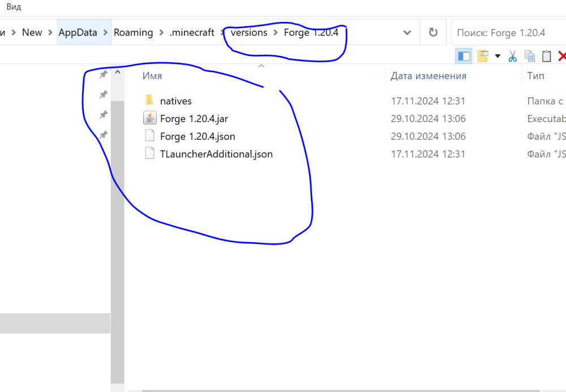Click the Cut scissors icon

coord(513,56)
